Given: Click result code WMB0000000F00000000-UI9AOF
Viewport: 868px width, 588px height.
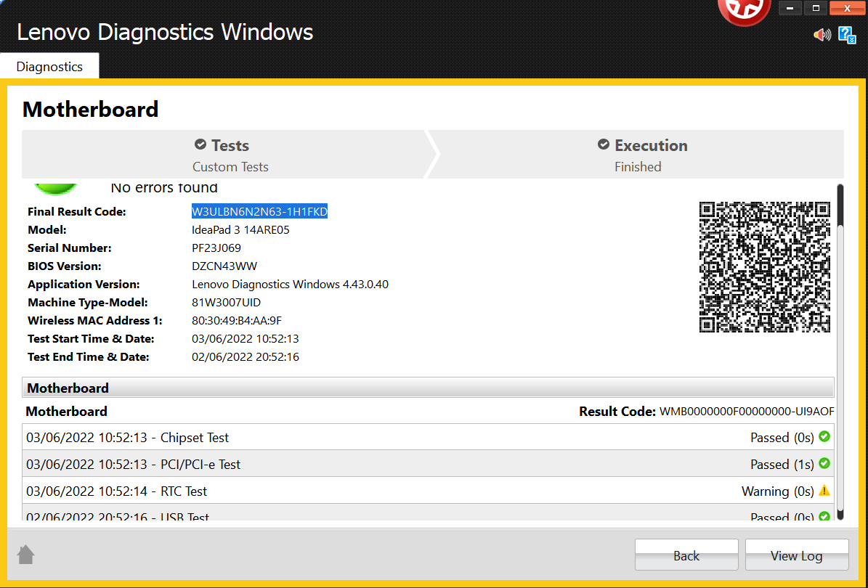Looking at the screenshot, I should coord(747,412).
